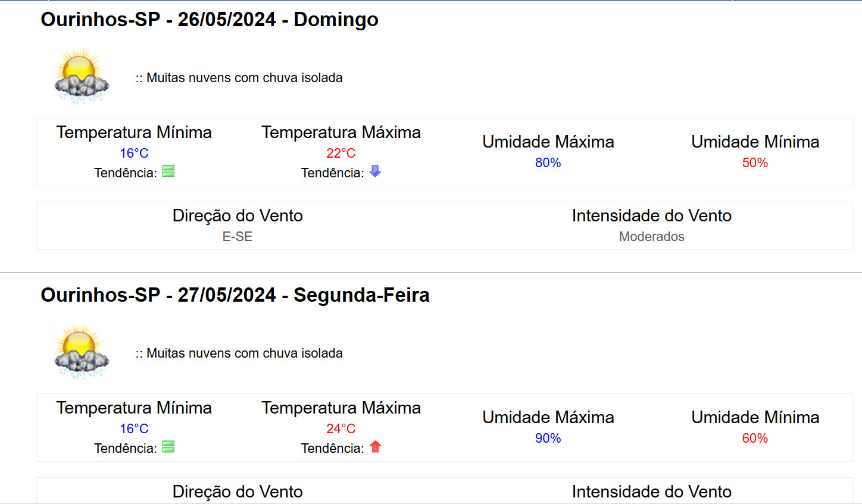Click the 22°C maximum temperature value

[x=341, y=154]
